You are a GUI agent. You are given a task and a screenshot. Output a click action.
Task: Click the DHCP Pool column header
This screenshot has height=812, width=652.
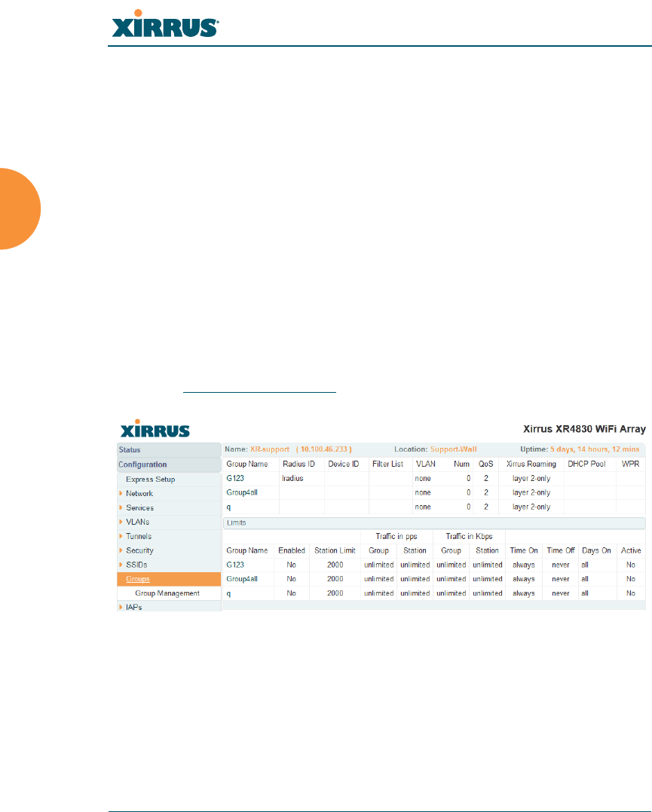coord(586,464)
